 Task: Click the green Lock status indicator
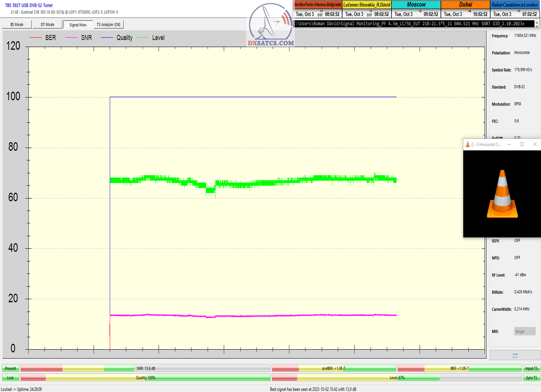10,378
